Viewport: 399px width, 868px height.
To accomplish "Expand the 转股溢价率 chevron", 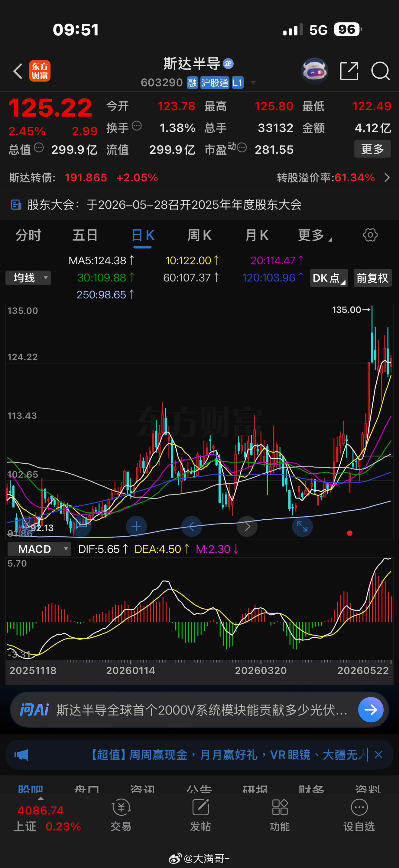I will (387, 178).
